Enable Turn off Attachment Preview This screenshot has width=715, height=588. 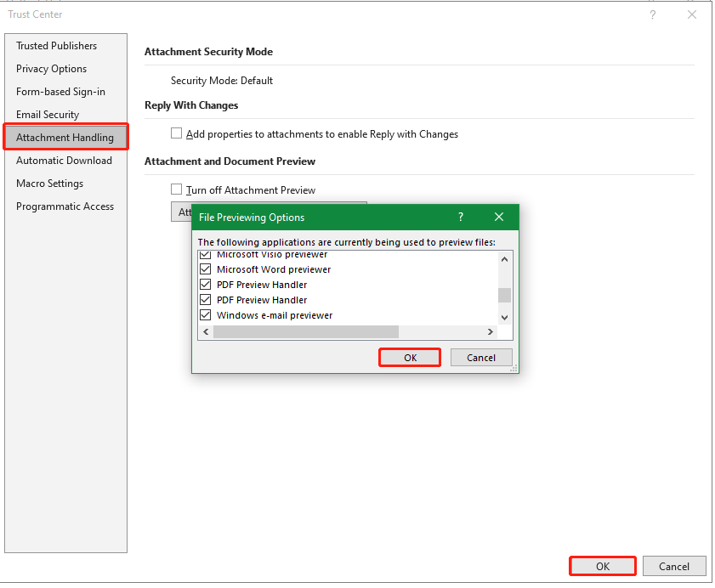click(176, 189)
